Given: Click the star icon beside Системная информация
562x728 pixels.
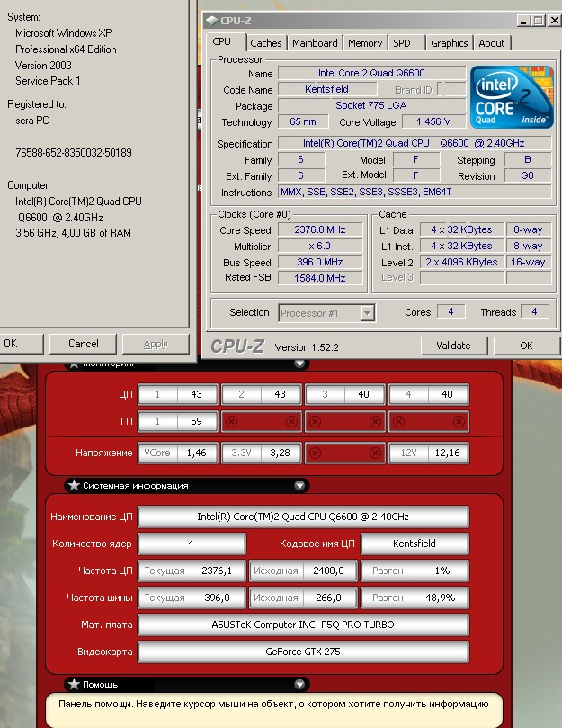Looking at the screenshot, I should click(x=74, y=486).
